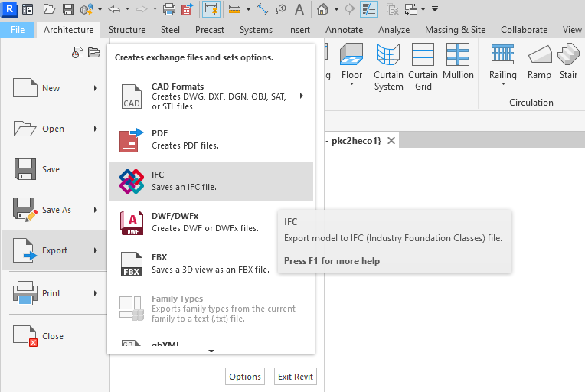Click the Switch Windows icon

pyautogui.click(x=411, y=9)
